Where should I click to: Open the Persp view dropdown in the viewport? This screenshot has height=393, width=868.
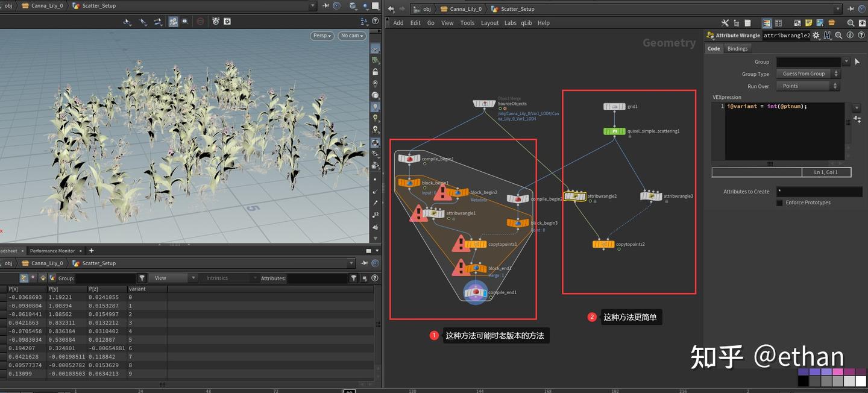(x=321, y=36)
